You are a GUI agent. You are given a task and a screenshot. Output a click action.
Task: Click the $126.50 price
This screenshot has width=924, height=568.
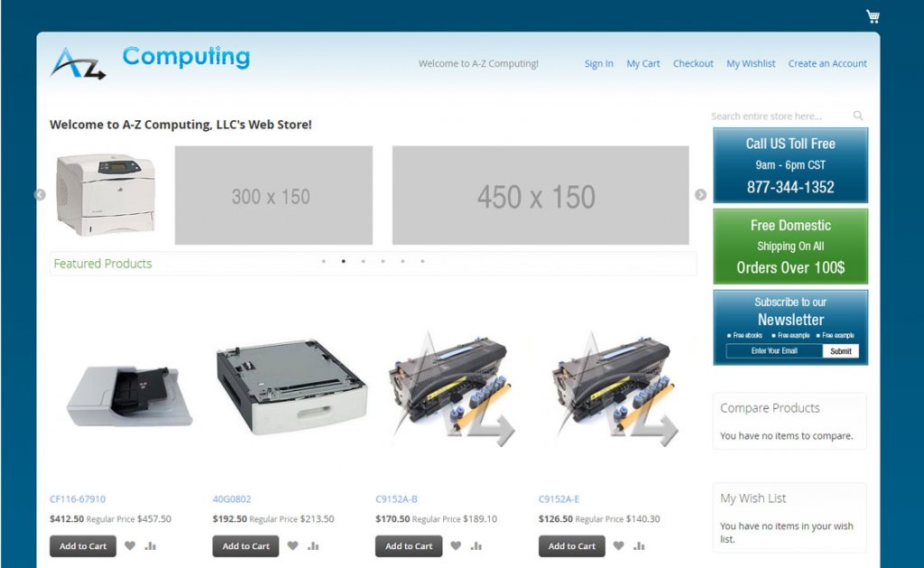click(x=556, y=519)
